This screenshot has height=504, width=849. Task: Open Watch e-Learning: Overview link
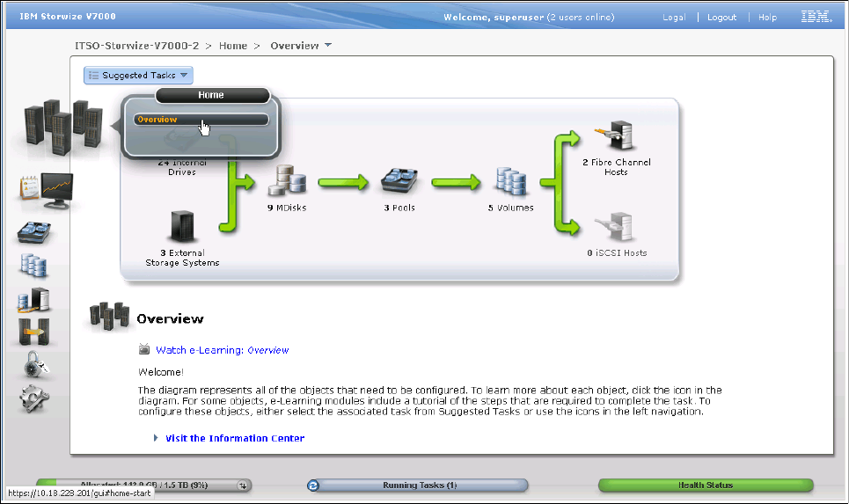click(222, 350)
